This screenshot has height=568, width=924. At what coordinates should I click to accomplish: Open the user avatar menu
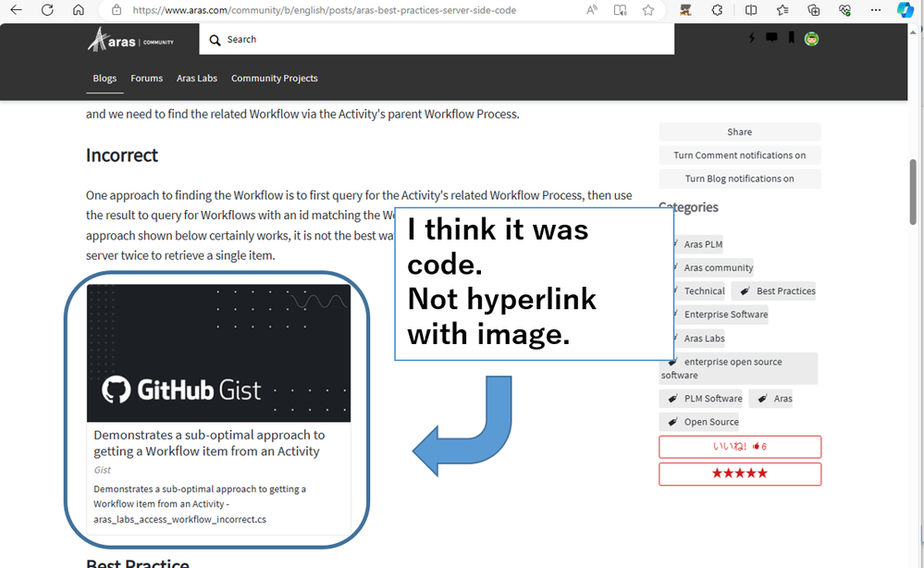pyautogui.click(x=811, y=39)
